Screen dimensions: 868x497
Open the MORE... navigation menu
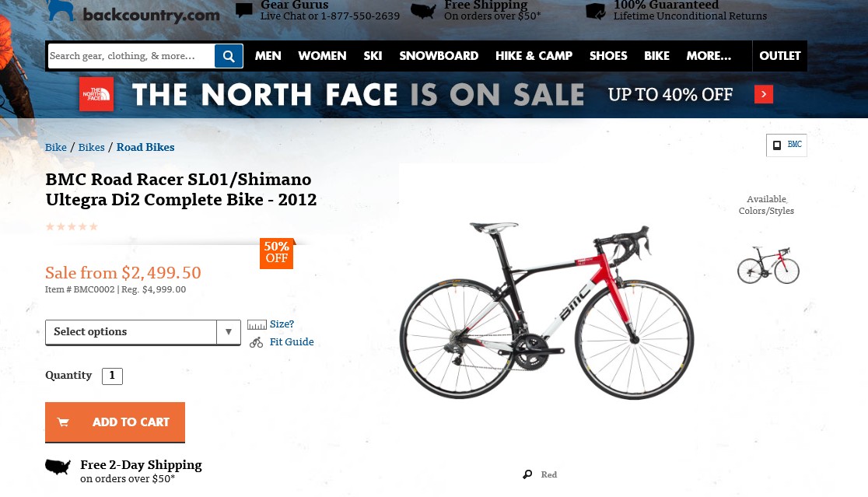point(709,56)
